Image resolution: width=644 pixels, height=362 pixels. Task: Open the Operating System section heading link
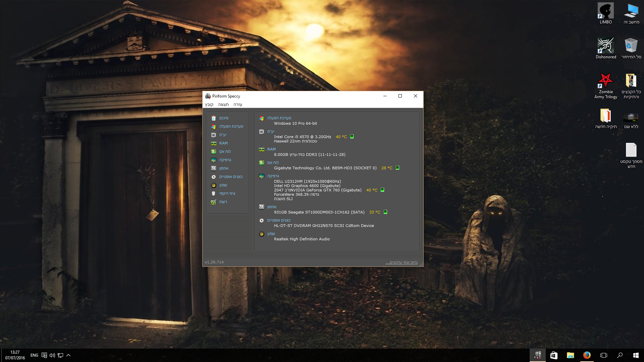279,118
